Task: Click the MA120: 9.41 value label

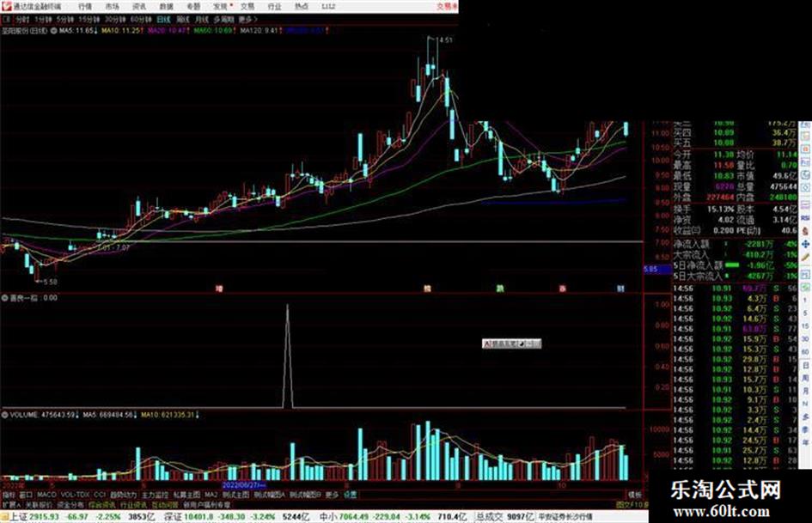Action: 261,31
